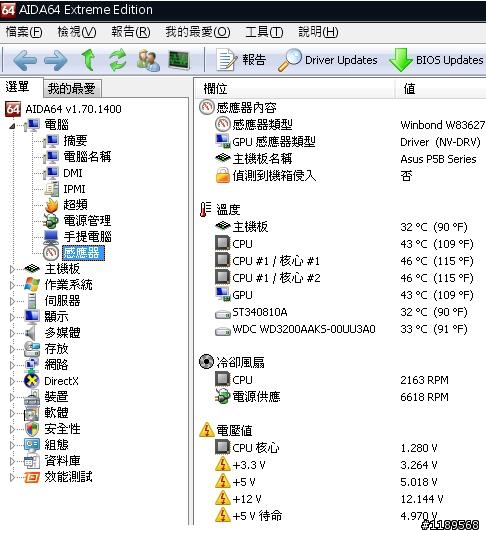Viewport: 486px width, 533px height.
Task: Expand the 主機板 tree node
Action: click(13, 269)
